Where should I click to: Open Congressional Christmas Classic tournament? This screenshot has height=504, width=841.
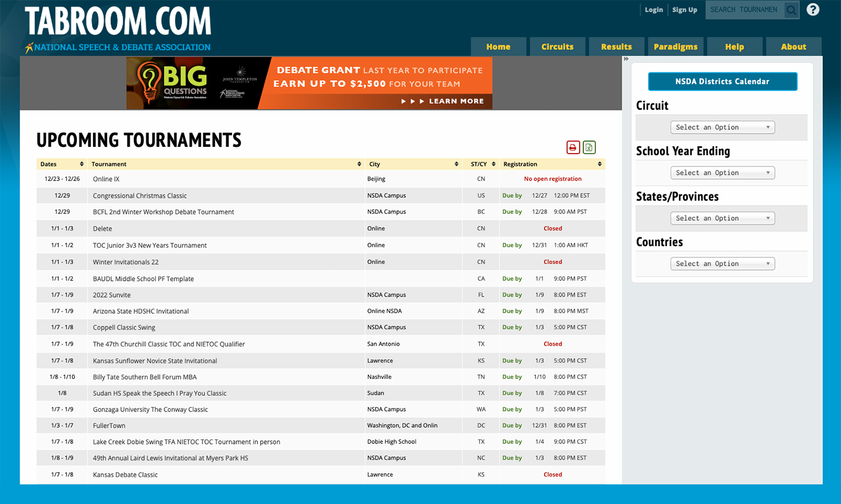click(140, 196)
